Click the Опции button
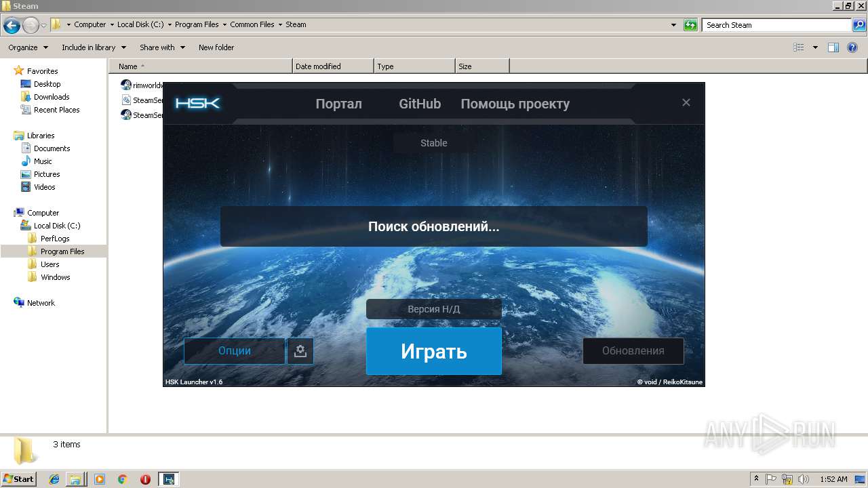Viewport: 868px width, 488px height. click(235, 351)
